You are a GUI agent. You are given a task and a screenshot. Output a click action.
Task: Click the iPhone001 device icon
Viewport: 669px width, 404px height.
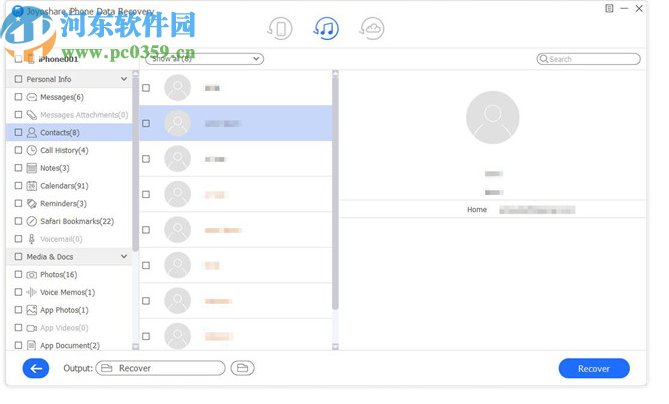click(x=31, y=59)
